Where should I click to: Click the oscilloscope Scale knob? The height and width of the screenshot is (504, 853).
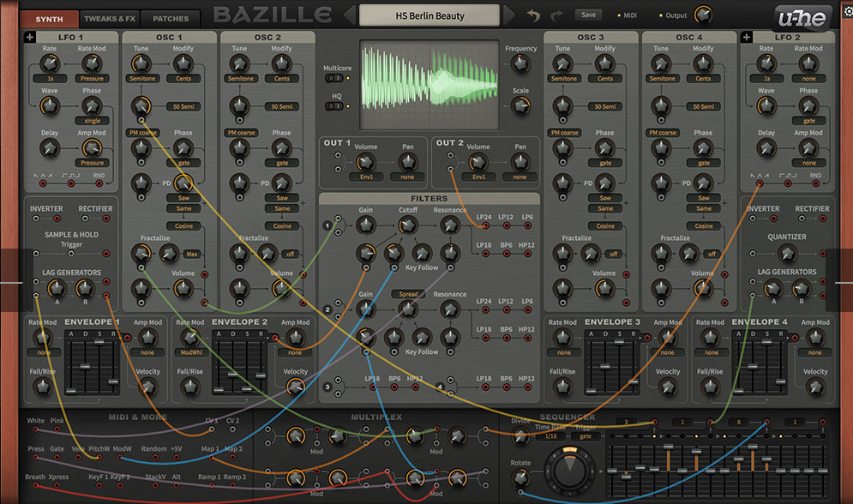(x=520, y=106)
